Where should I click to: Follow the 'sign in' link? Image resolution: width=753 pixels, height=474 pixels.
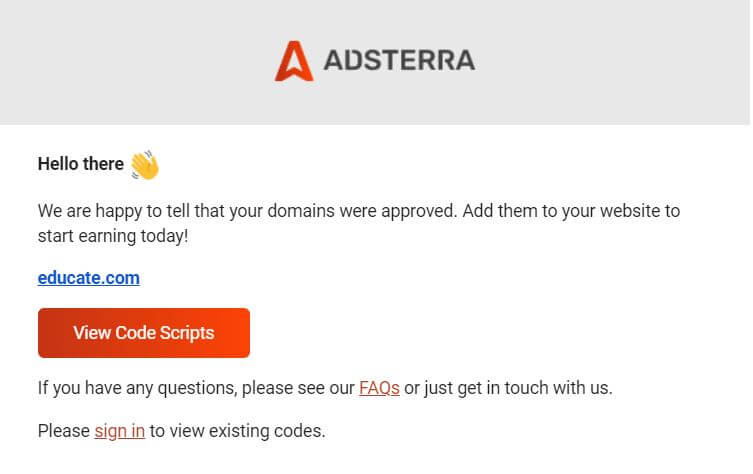click(x=120, y=431)
